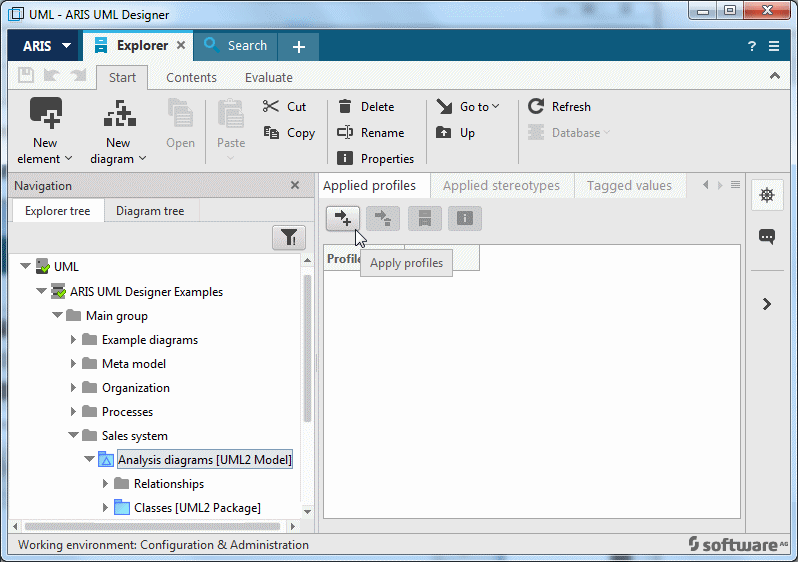Click the tree filter funnel icon
798x562 pixels.
(289, 238)
